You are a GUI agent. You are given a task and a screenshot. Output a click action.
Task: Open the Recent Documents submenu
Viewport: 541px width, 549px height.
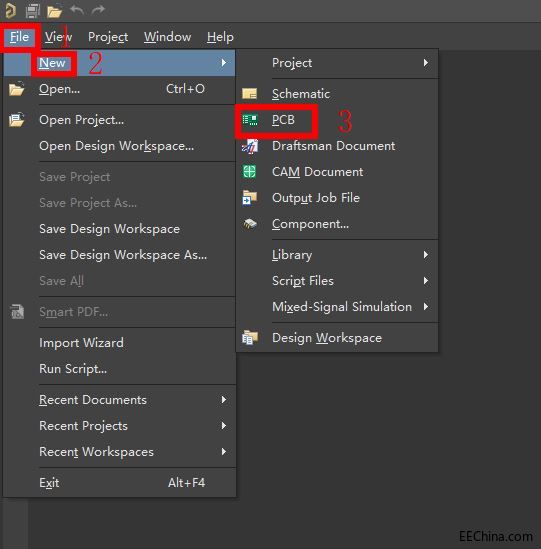[119, 400]
